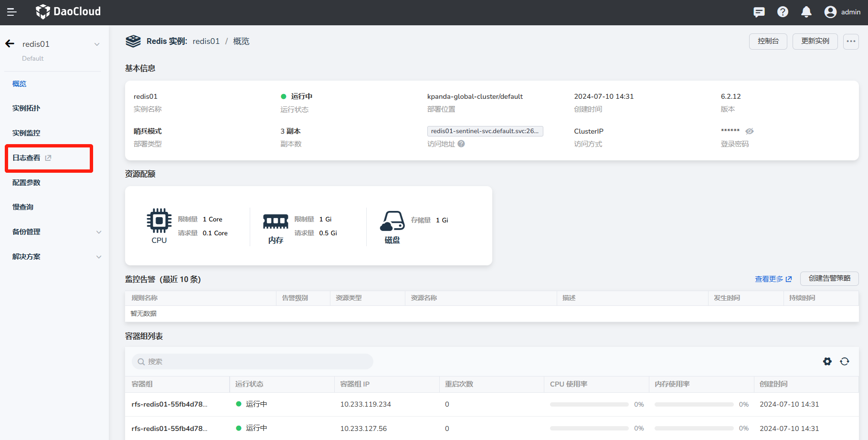Expand the 备份管理 submenu
The image size is (868, 440).
[99, 232]
